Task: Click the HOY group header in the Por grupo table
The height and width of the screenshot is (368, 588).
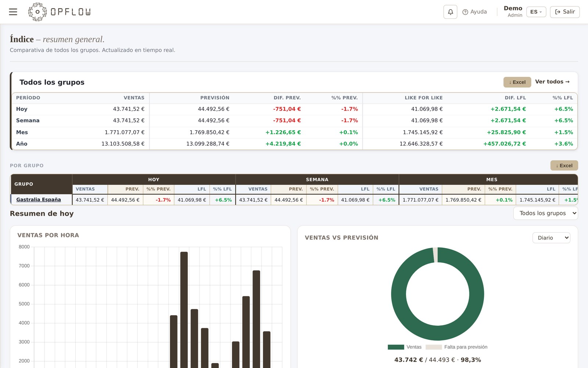Action: (x=154, y=180)
